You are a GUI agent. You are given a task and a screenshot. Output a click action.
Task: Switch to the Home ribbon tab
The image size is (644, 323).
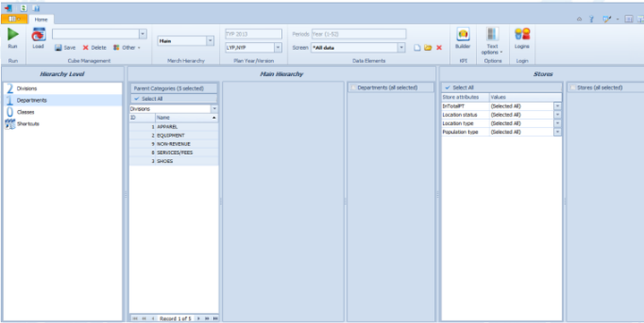tap(41, 19)
